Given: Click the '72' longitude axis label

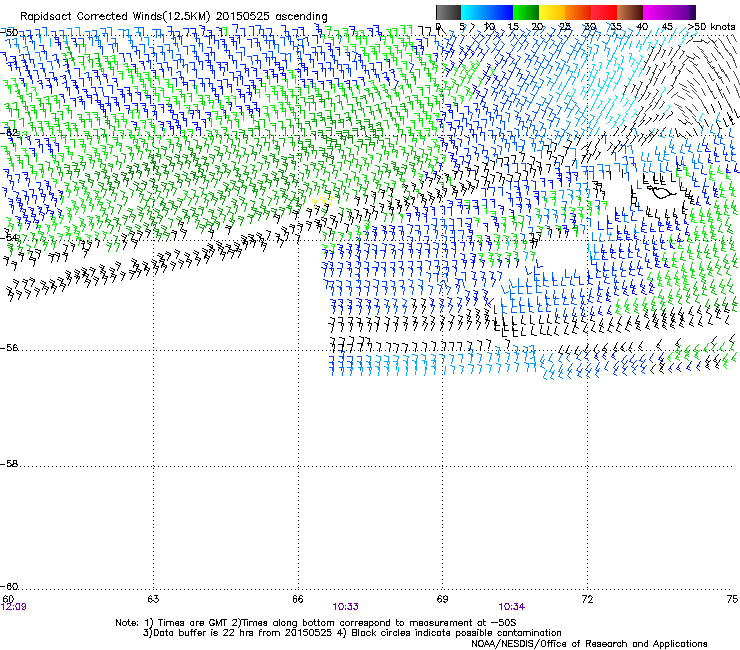Looking at the screenshot, I should click(x=587, y=599).
